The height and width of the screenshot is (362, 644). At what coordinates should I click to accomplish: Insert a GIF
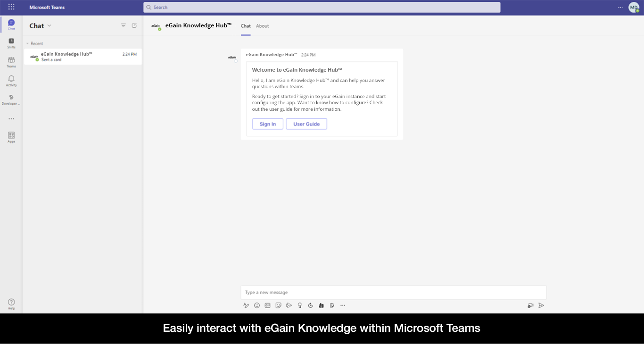pyautogui.click(x=268, y=305)
